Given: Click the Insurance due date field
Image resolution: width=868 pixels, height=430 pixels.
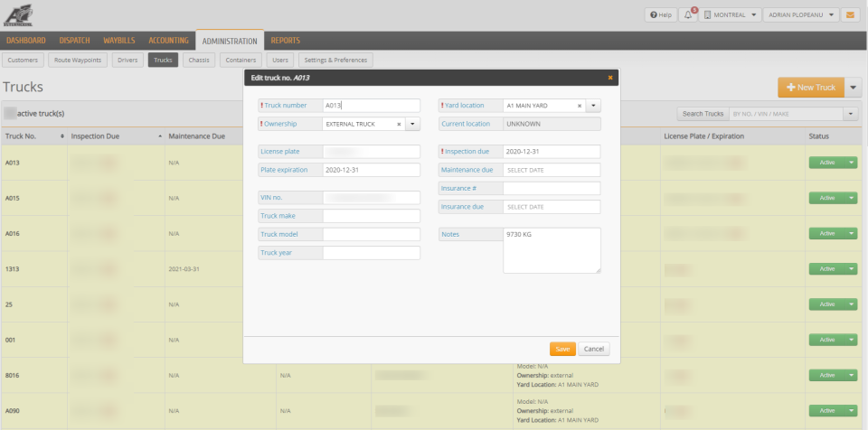Looking at the screenshot, I should (552, 207).
